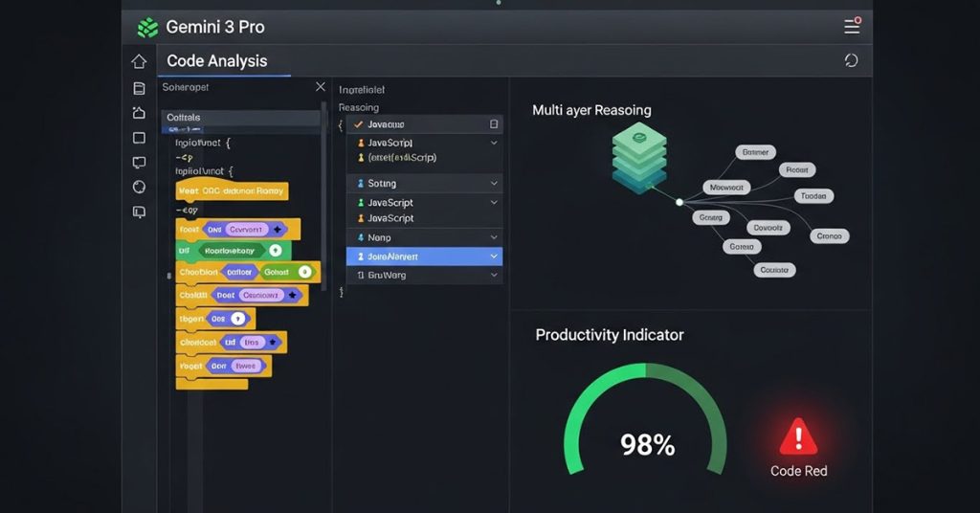Image resolution: width=980 pixels, height=513 pixels.
Task: Click the orange checkmark in the top Reasoning row
Action: tap(358, 124)
